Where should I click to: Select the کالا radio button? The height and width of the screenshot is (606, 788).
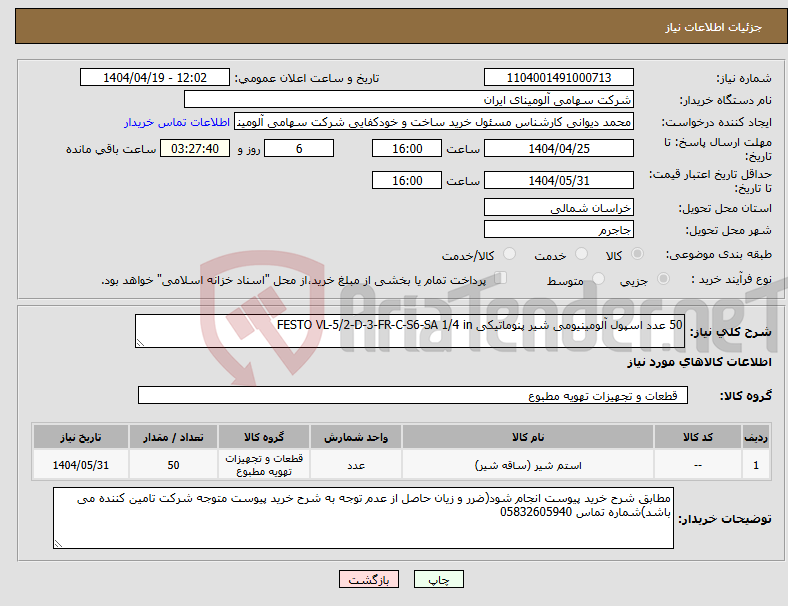pyautogui.click(x=637, y=254)
